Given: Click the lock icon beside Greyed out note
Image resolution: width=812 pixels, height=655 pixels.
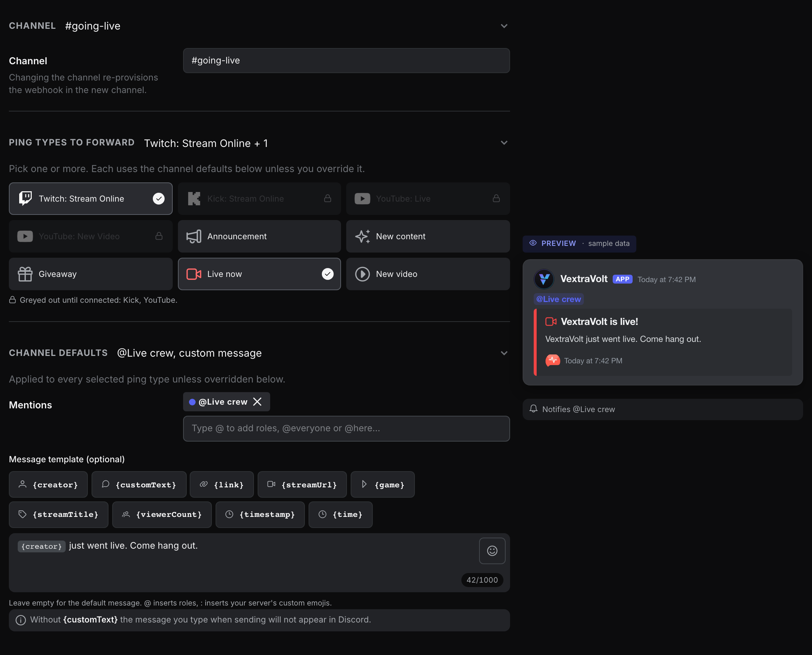Looking at the screenshot, I should pos(13,300).
